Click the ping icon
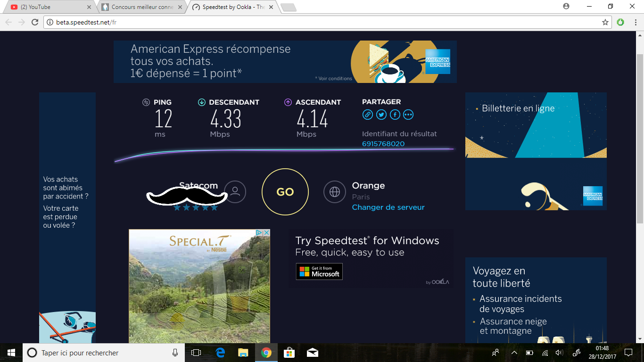 click(x=146, y=102)
